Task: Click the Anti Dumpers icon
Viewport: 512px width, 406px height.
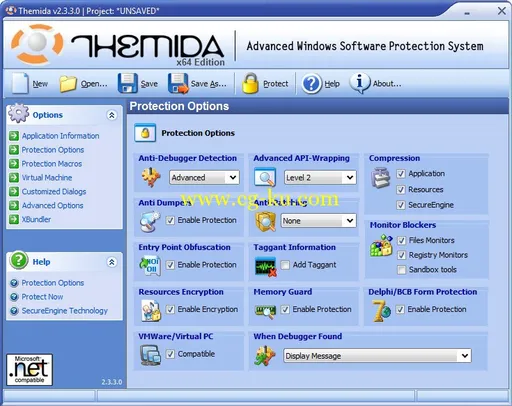Action: (150, 221)
